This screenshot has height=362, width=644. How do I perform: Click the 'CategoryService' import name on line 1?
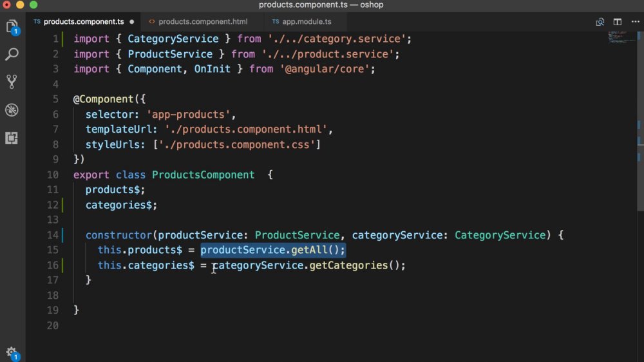pos(173,39)
